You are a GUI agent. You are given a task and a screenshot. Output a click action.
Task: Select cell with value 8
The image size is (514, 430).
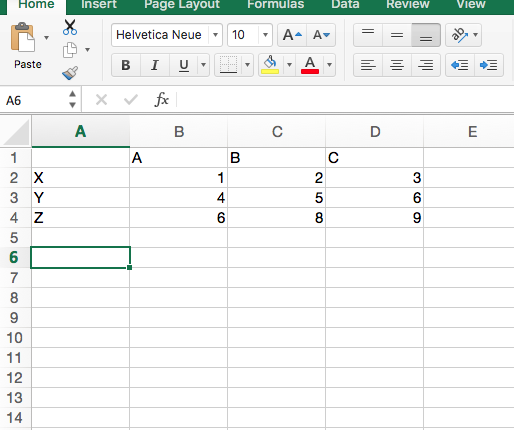277,217
